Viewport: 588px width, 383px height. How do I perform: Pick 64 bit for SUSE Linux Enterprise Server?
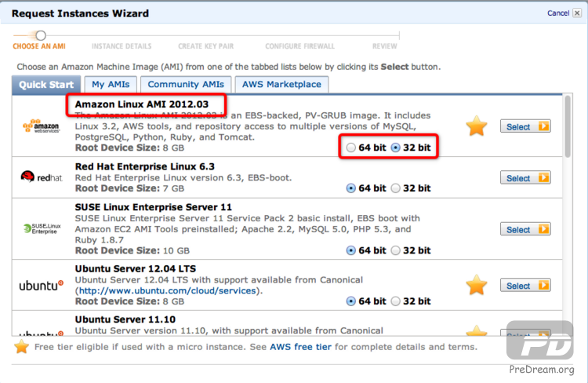coord(350,250)
